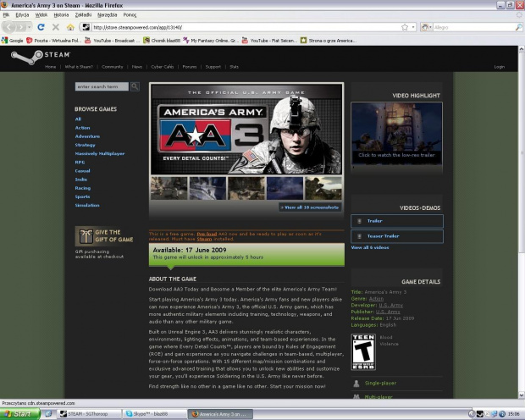Click the quick launch icon beside Start
The height and width of the screenshot is (420, 525).
48,414
